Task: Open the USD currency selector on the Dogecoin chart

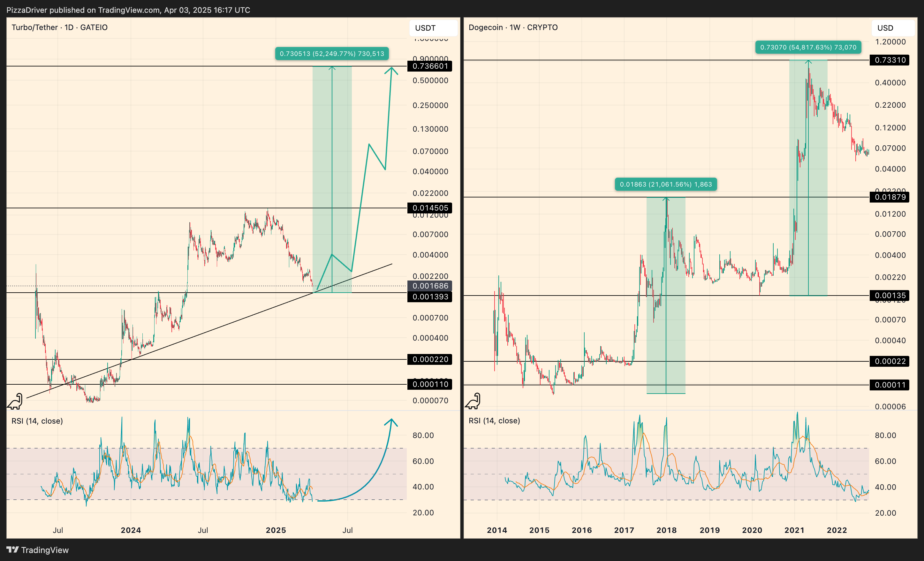Action: (893, 28)
